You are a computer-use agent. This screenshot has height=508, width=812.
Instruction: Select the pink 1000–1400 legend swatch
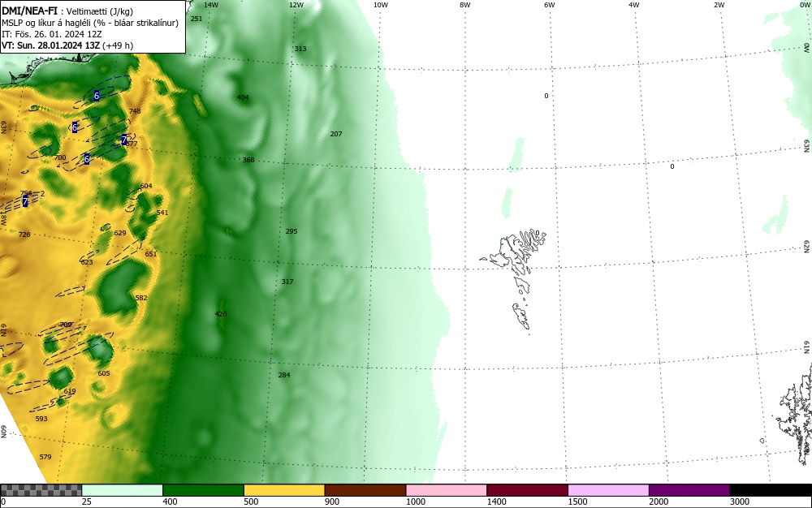coord(447,490)
